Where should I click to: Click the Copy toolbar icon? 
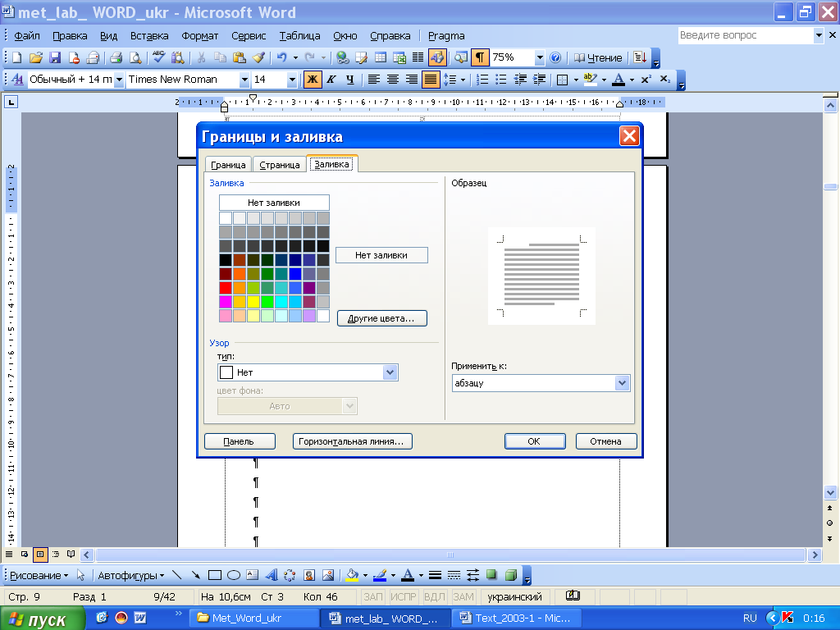[220, 57]
